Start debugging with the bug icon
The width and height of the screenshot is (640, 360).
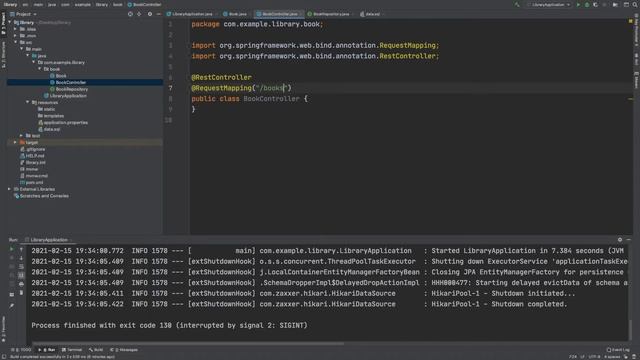tap(587, 5)
